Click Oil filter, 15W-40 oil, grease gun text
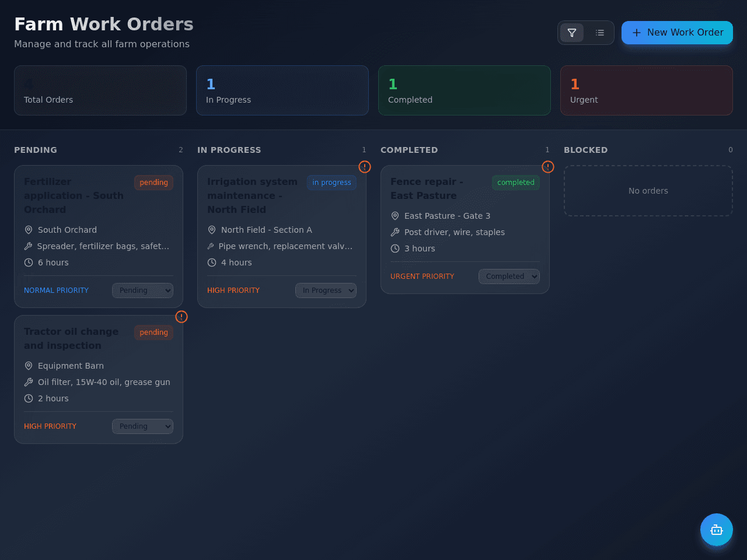 click(104, 382)
